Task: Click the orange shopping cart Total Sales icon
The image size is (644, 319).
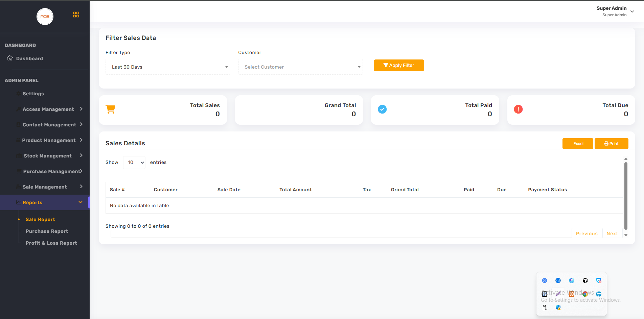Action: pyautogui.click(x=111, y=109)
